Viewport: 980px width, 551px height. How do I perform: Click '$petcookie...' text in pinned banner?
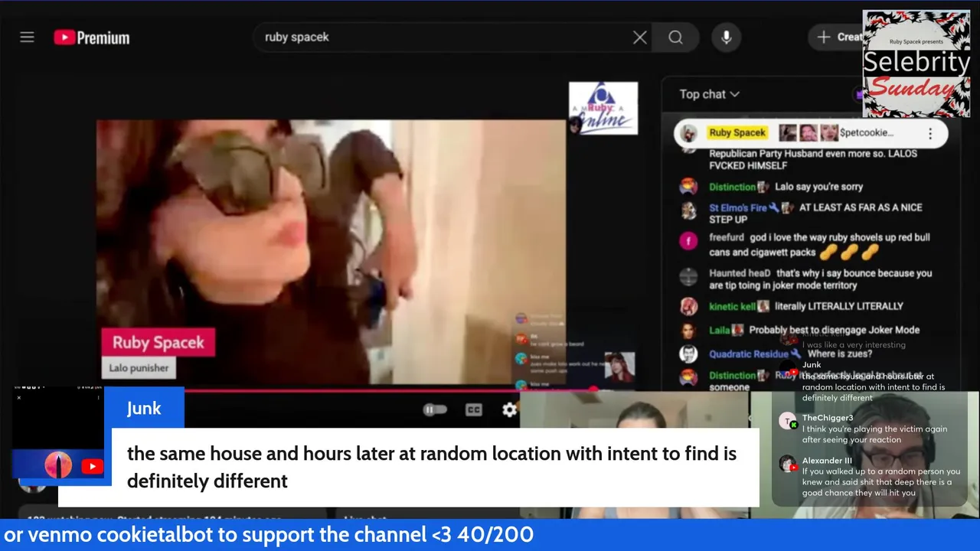click(866, 132)
